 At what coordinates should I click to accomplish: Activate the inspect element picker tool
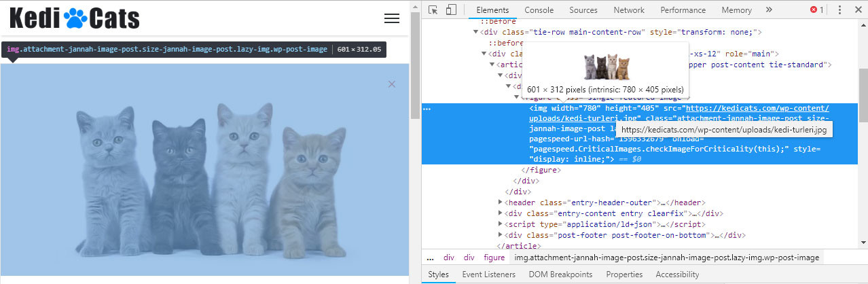[433, 10]
